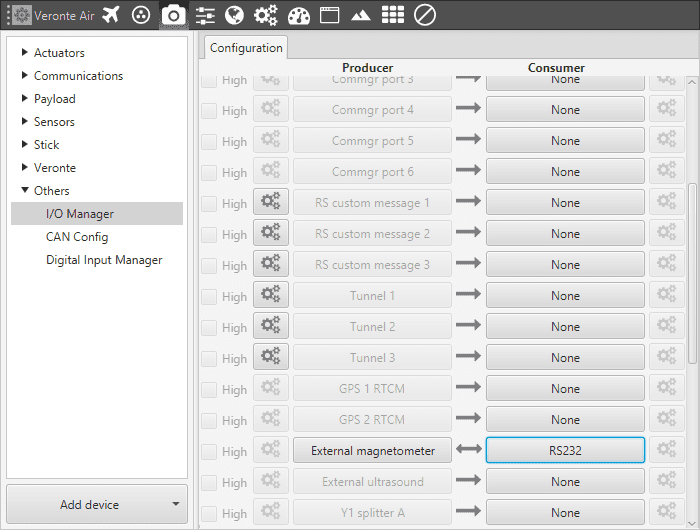
Task: Open the sliders control toolbar icon
Action: point(205,15)
